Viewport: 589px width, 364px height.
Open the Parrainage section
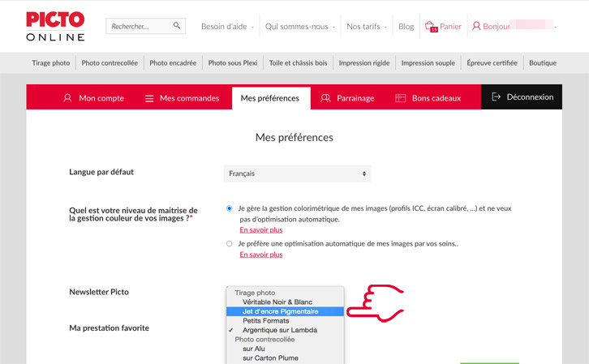pos(347,98)
